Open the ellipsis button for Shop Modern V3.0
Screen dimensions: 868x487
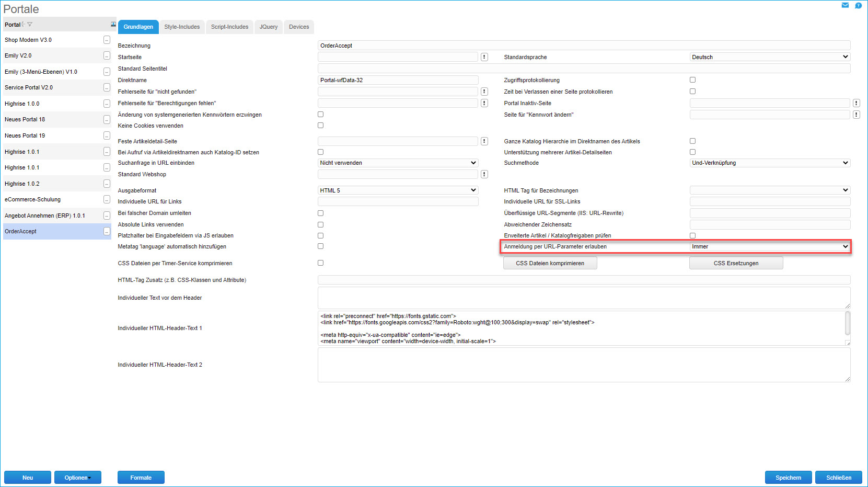[x=107, y=40]
